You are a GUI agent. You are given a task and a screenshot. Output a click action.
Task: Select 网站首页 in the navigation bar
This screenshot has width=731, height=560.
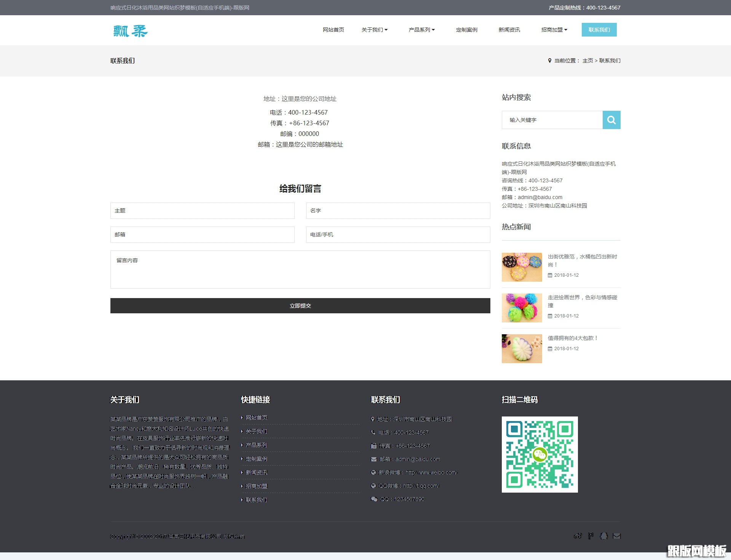(x=333, y=29)
